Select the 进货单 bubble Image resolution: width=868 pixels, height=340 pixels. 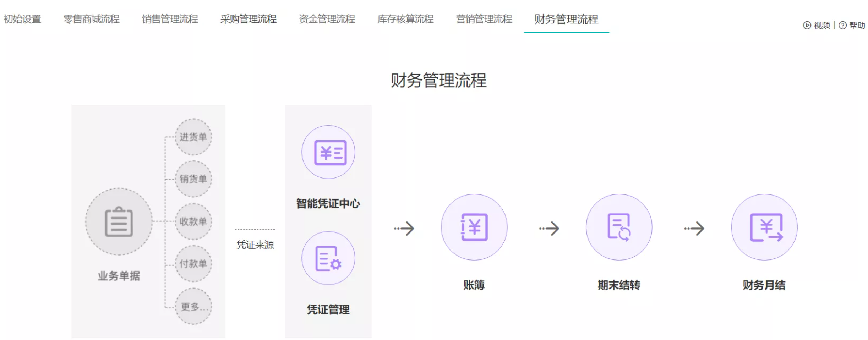pyautogui.click(x=193, y=137)
